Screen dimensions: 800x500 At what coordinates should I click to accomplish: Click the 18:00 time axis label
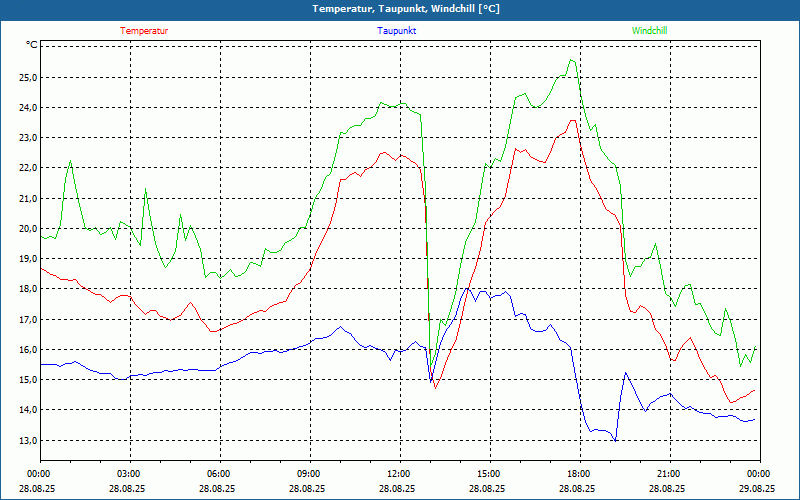(578, 474)
